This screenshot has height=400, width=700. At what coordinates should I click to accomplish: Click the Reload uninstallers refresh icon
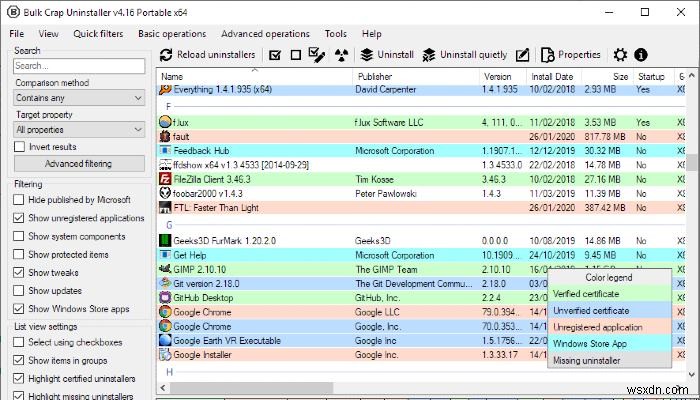pos(166,55)
